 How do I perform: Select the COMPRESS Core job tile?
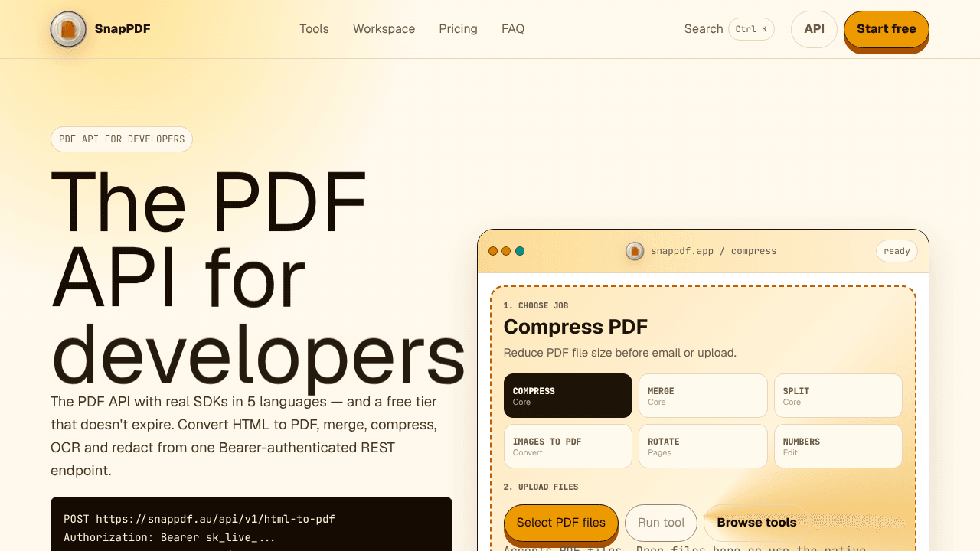(x=568, y=396)
